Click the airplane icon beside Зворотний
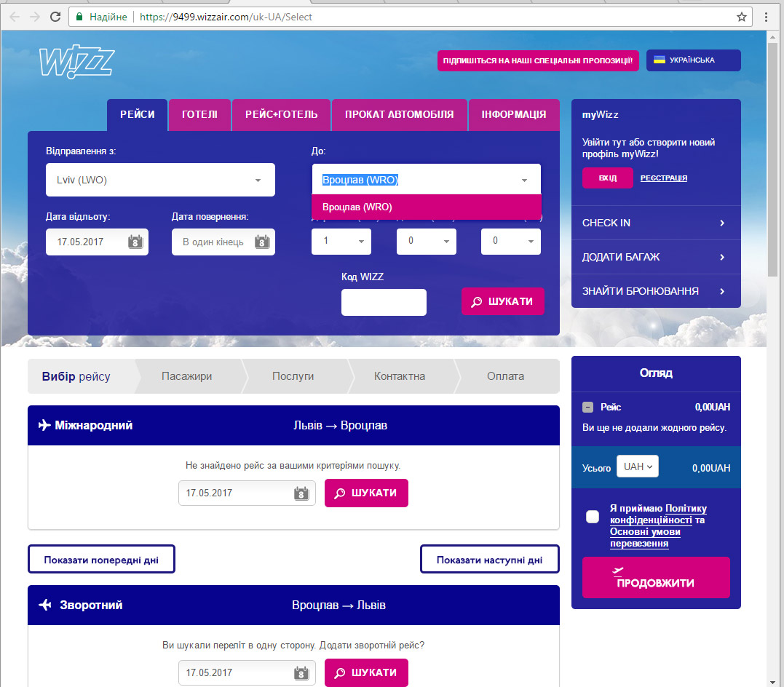784x687 pixels. (x=45, y=605)
